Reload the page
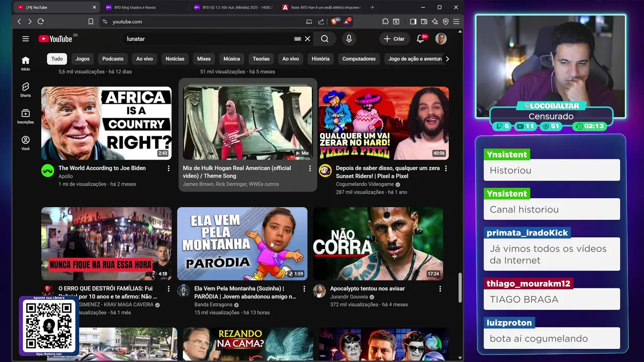The image size is (644, 362). tap(41, 22)
